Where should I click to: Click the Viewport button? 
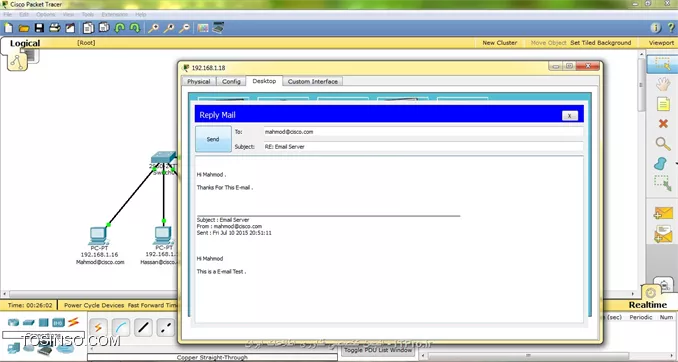pyautogui.click(x=661, y=43)
